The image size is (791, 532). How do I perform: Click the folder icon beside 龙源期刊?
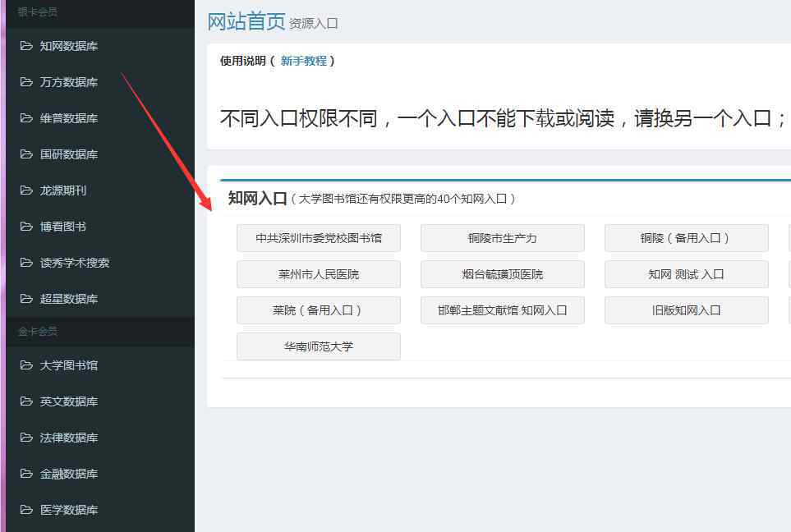click(26, 190)
